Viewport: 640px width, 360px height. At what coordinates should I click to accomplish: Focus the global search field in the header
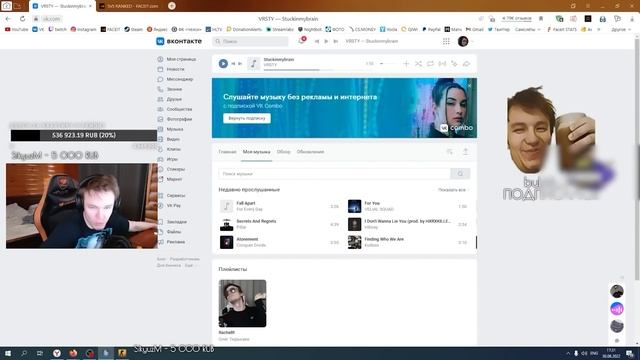[250, 41]
